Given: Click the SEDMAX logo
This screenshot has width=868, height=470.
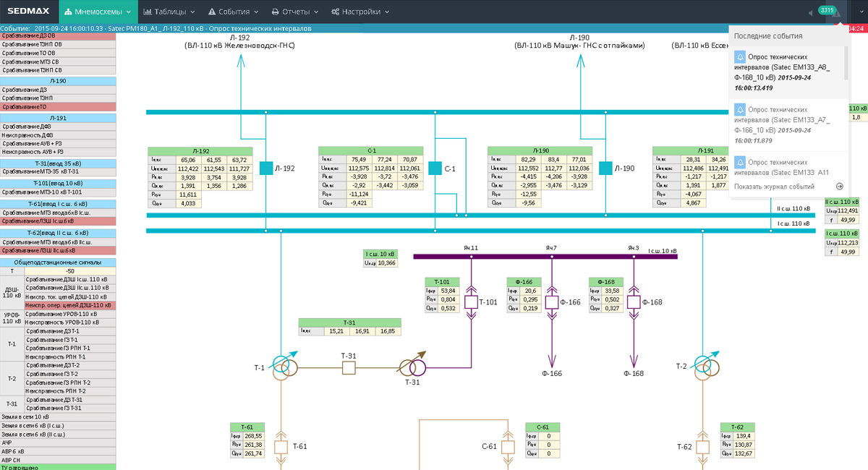Looking at the screenshot, I should [x=27, y=12].
